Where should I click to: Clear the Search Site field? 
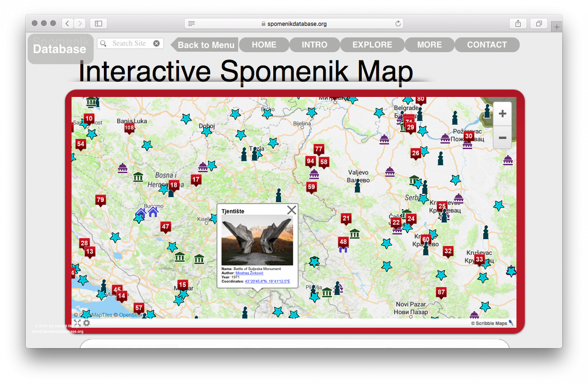click(156, 43)
